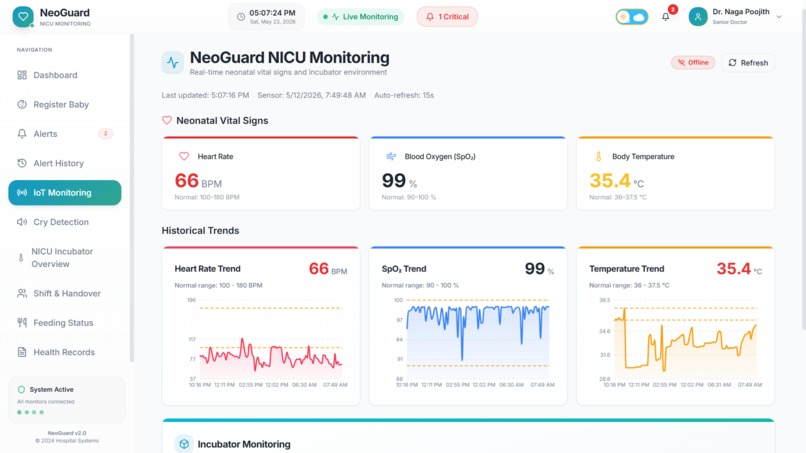Click the Alert History clock icon
Image resolution: width=806 pixels, height=453 pixels.
point(22,163)
